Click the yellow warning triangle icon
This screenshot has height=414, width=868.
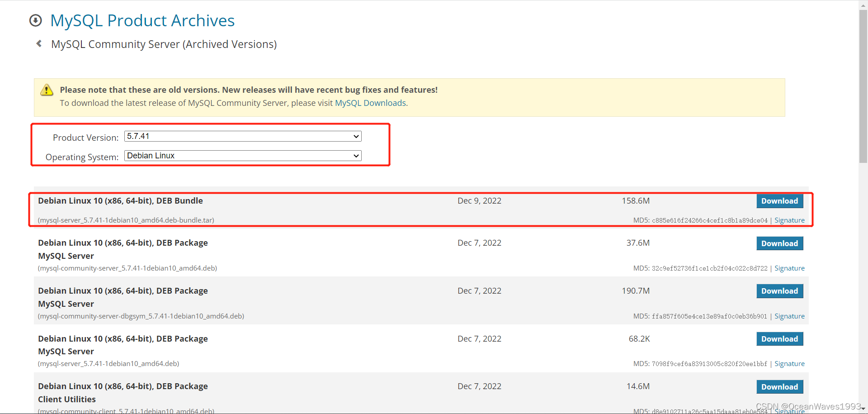(x=47, y=90)
